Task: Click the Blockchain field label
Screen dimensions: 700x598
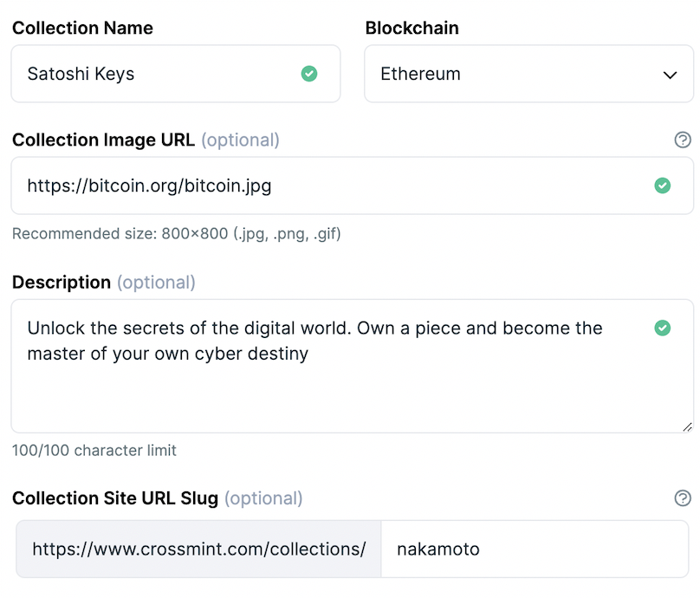Action: coord(412,28)
